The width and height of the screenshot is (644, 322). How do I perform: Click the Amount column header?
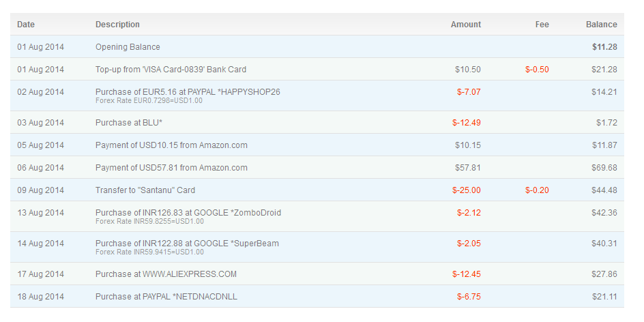point(465,25)
